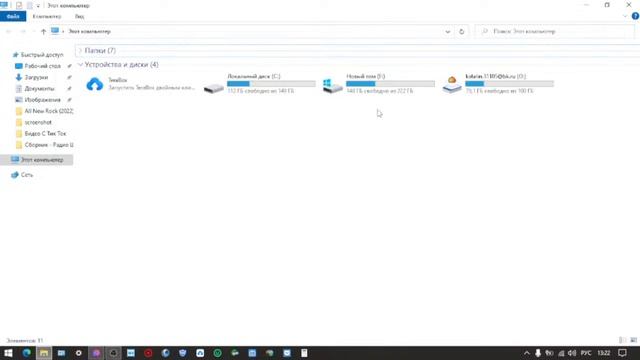640x360 pixels.
Task: Select the bk.ru mail cloud drive (O:) icon
Action: 452,85
